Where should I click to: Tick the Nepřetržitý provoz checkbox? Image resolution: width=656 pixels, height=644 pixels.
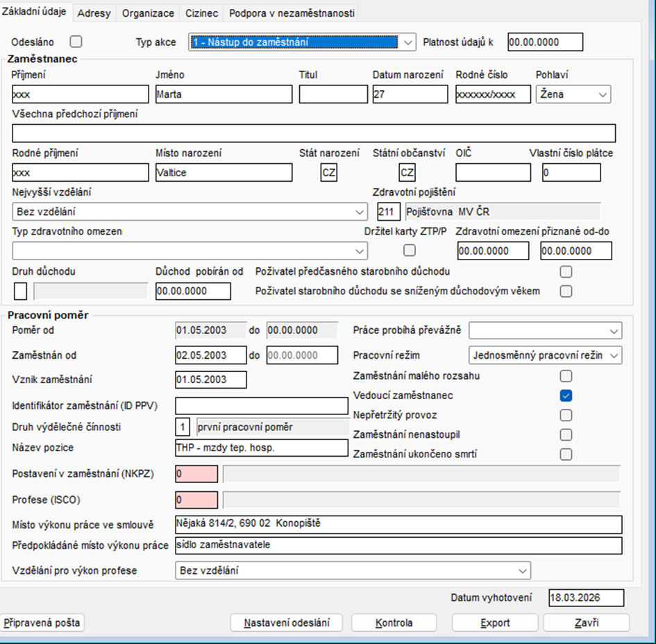pyautogui.click(x=566, y=415)
